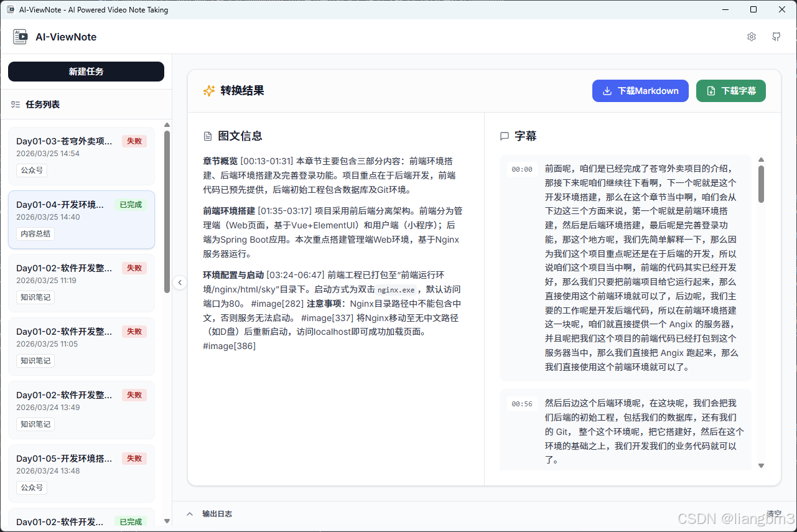Maximize the AI-ViewNote window
The image size is (797, 532).
pyautogui.click(x=753, y=9)
